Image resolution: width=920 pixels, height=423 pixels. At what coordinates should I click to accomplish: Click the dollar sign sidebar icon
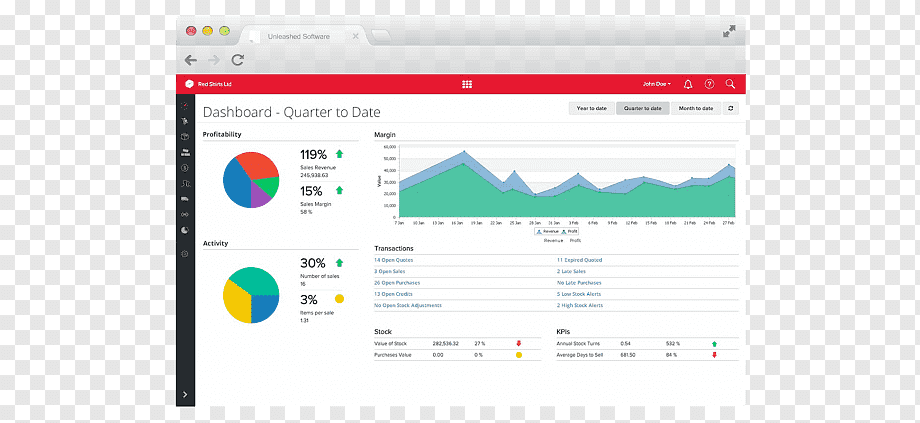click(185, 168)
